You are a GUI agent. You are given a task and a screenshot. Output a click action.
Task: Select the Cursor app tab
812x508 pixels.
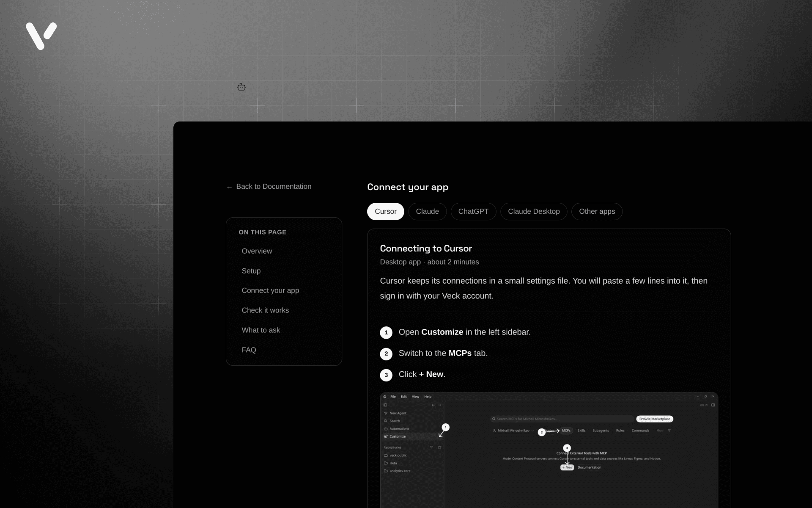click(x=386, y=211)
